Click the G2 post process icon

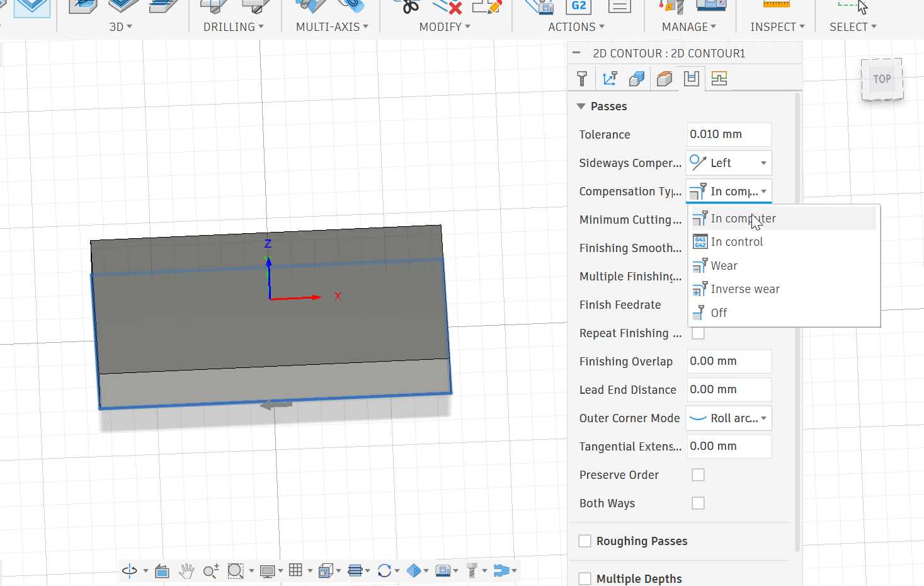point(579,6)
